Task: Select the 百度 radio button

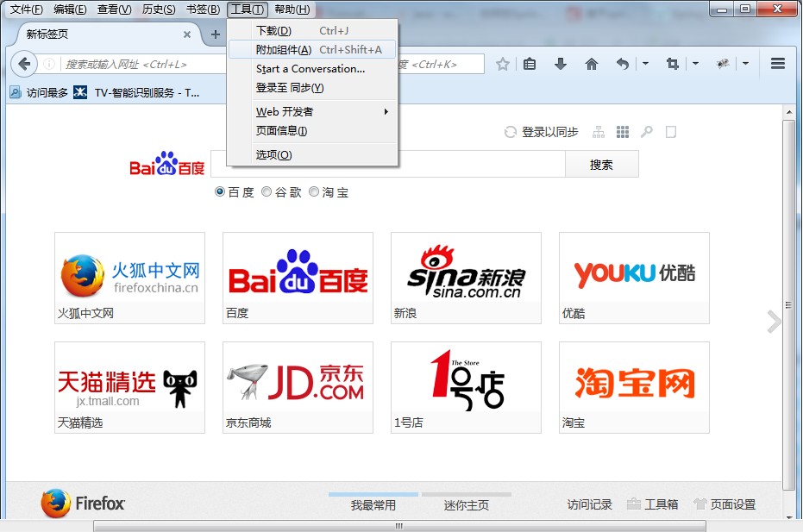Action: point(220,191)
